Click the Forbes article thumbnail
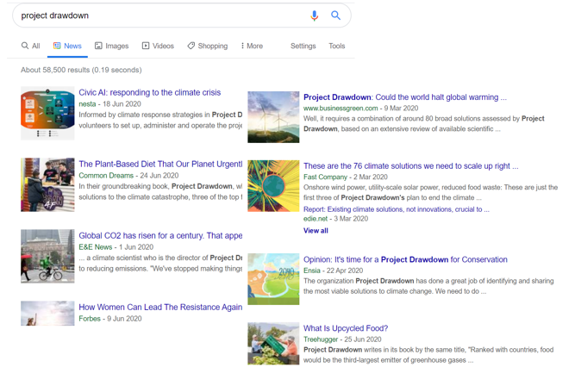Viewport: 575px width, 392px height. click(47, 314)
